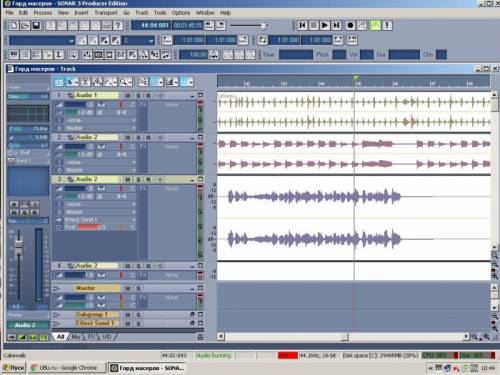Click the Windows Start button
The image size is (500, 375).
point(14,368)
